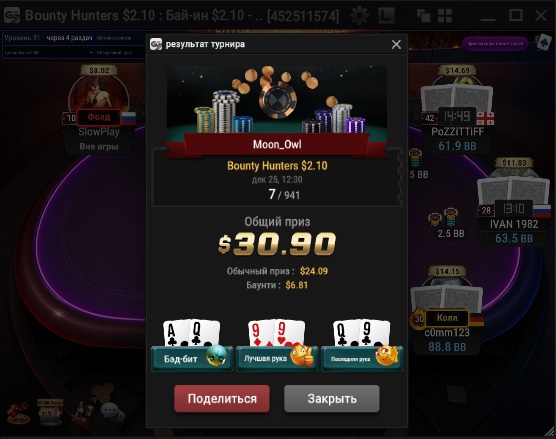Open the slot machine $10K Daily icon
556x439 pixels.
(50, 412)
